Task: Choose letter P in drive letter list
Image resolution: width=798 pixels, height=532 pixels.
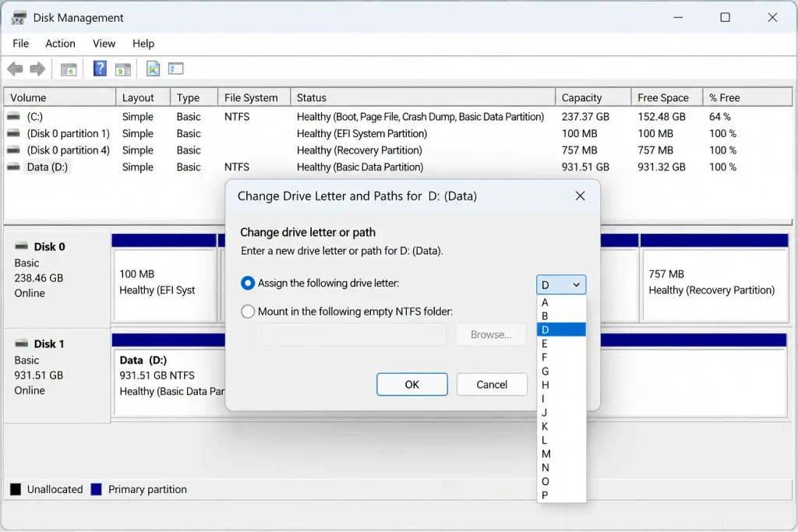Action: [561, 495]
